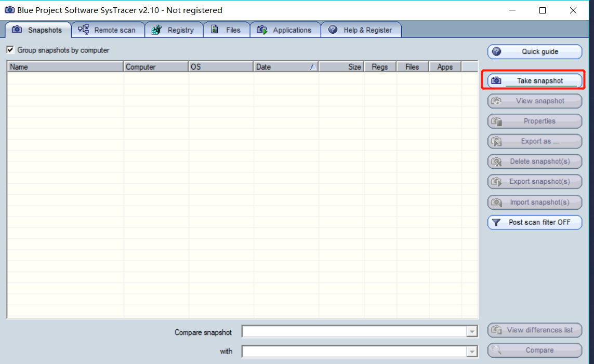Click the question mark icon in Quick guide
594x364 pixels.
496,51
